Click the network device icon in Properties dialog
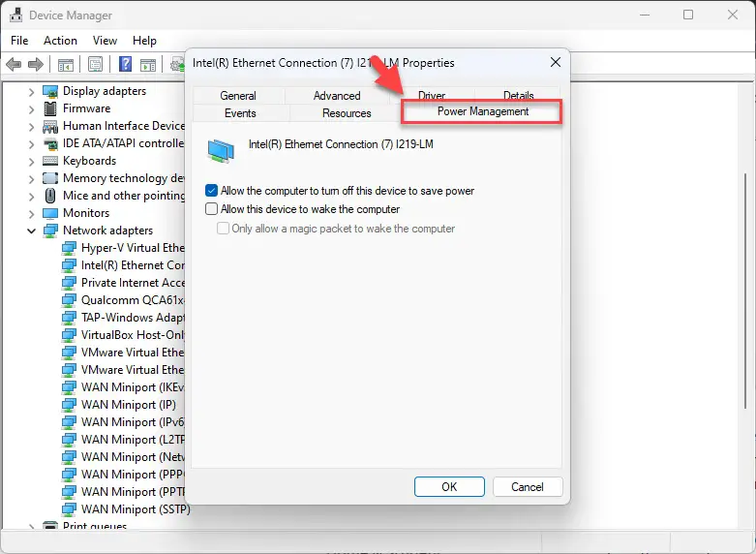Image resolution: width=756 pixels, height=554 pixels. [221, 150]
